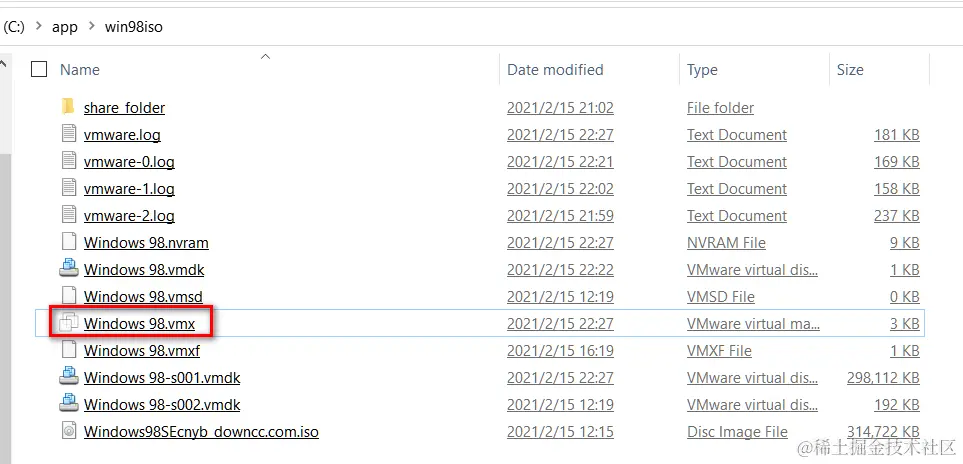Click the Windows 98-s001.vmdk disk icon
The image size is (963, 464).
click(x=69, y=377)
